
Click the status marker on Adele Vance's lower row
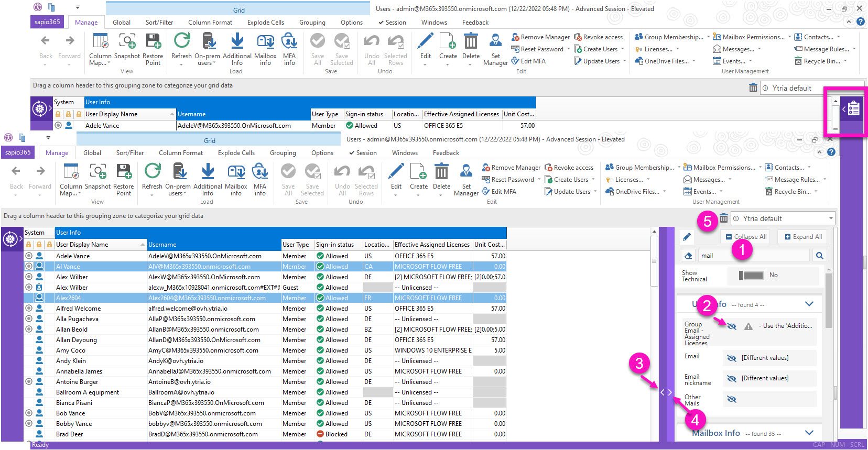tap(28, 256)
